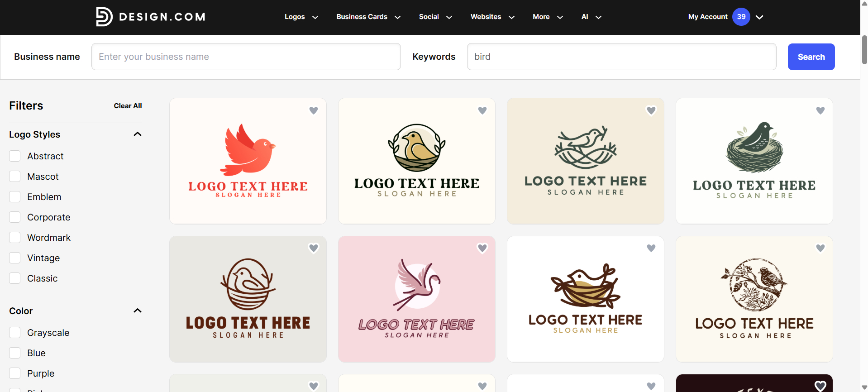The image size is (868, 392).
Task: Open My Account
Action: tap(708, 17)
